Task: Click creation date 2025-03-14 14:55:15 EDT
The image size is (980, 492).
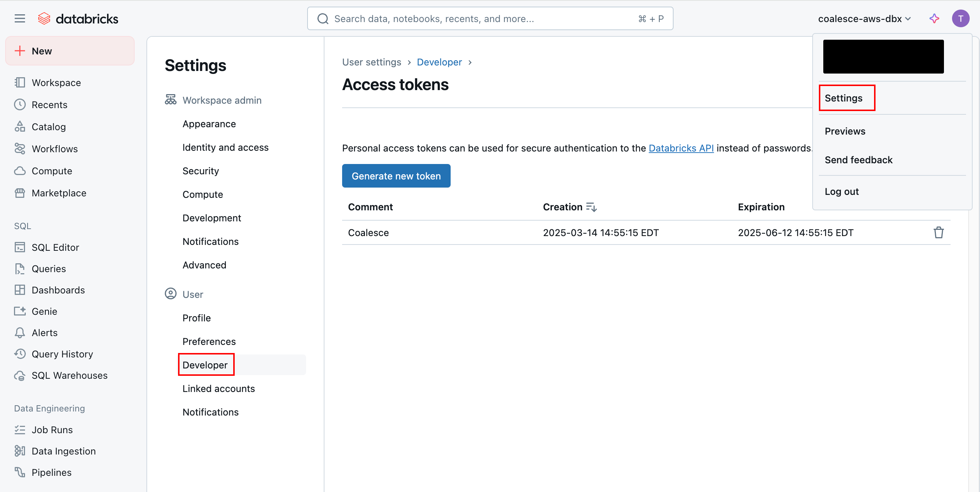Action: click(x=600, y=232)
